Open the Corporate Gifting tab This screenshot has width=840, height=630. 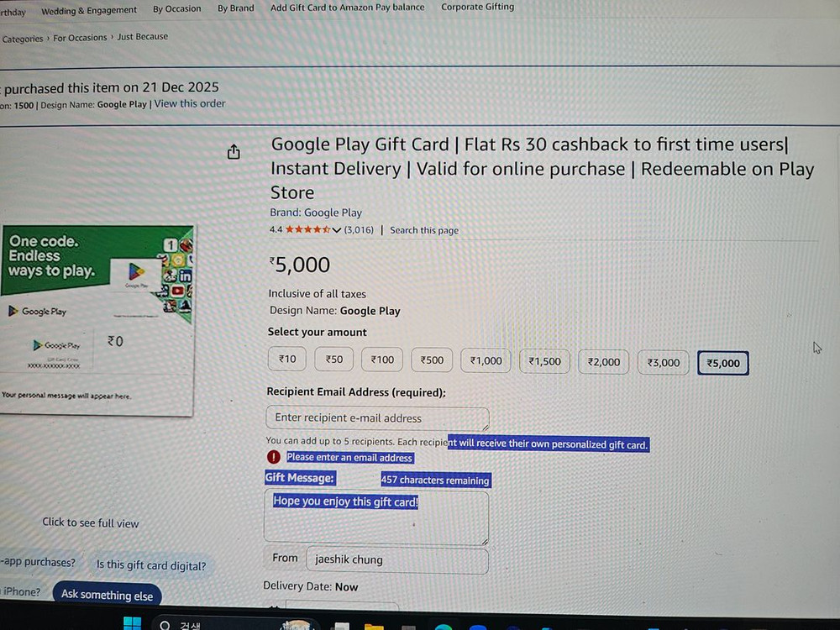477,7
